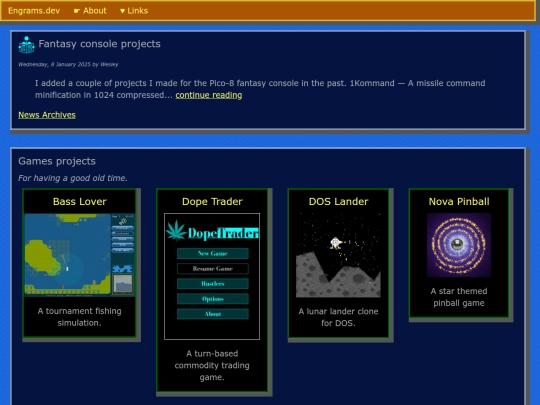
Task: Open the Bass Lover title link
Action: point(80,201)
